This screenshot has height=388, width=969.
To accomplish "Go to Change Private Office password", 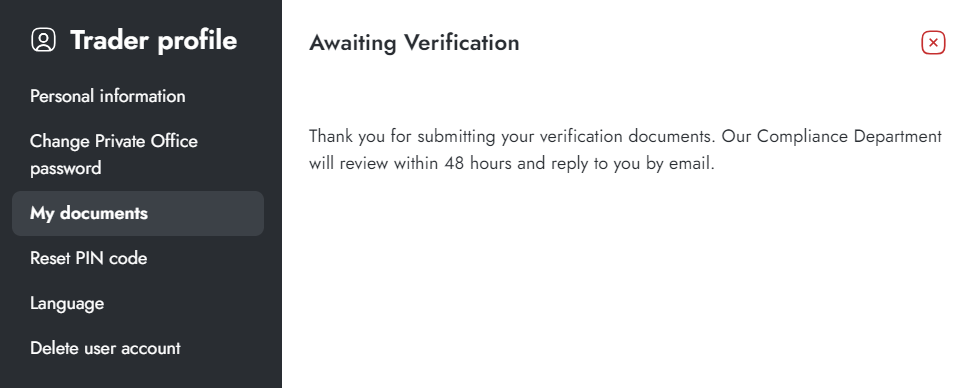I will [x=114, y=154].
